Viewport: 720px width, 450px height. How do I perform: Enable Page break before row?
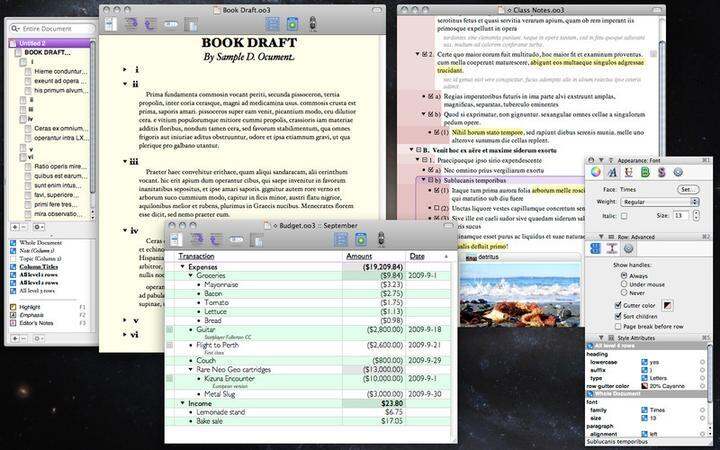tap(618, 326)
